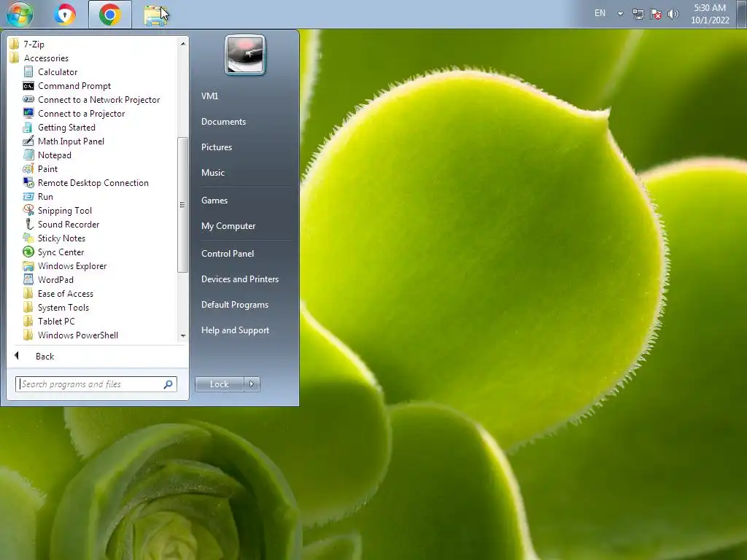Open Music from the Start menu

coord(212,172)
